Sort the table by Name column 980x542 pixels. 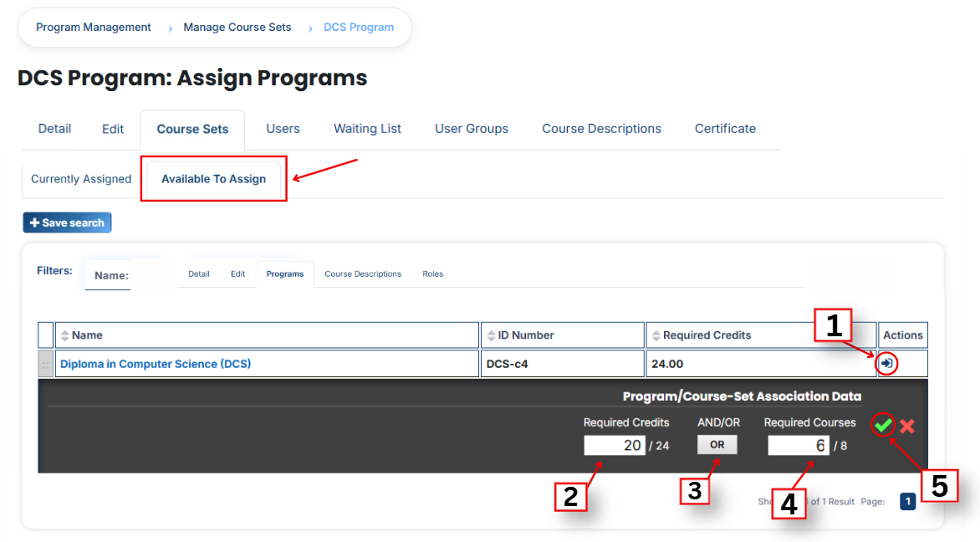pyautogui.click(x=65, y=335)
